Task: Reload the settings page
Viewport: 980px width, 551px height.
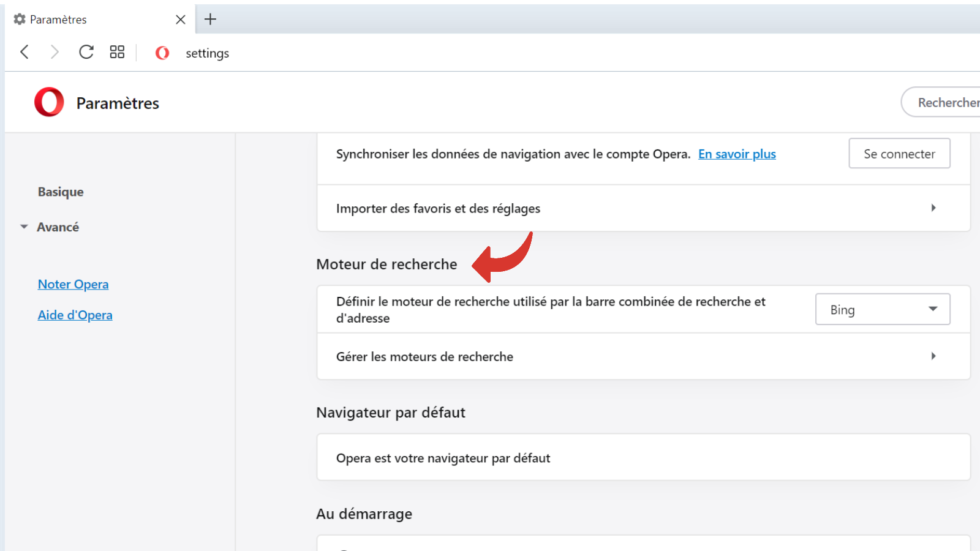Action: point(86,52)
